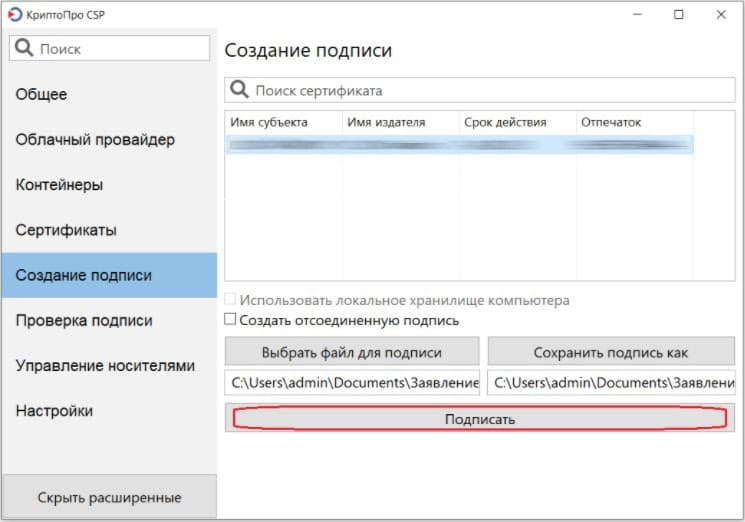
Task: Click Выбрать файл для подписи button
Action: click(x=352, y=352)
